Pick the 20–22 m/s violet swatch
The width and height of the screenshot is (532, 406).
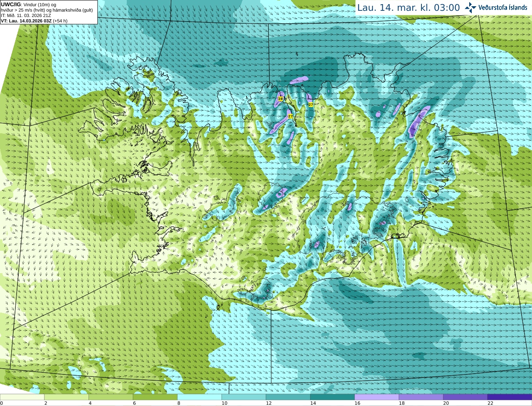[x=465, y=397]
